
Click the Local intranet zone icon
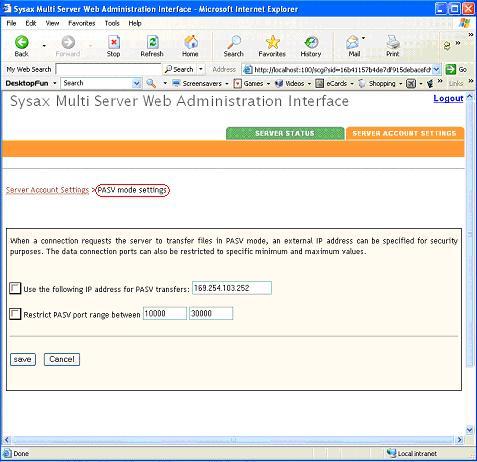coord(391,453)
